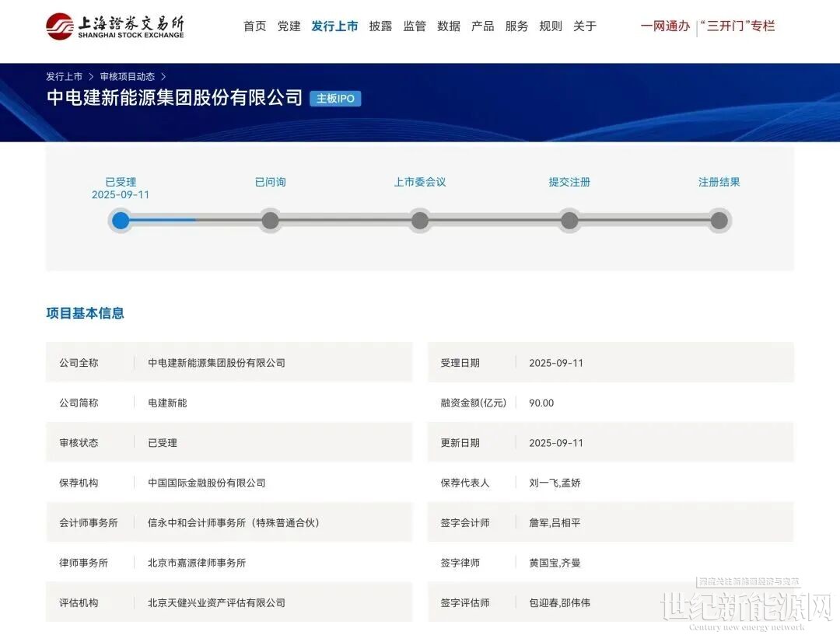The height and width of the screenshot is (635, 840).
Task: Go to the 监管 section
Action: pyautogui.click(x=415, y=26)
